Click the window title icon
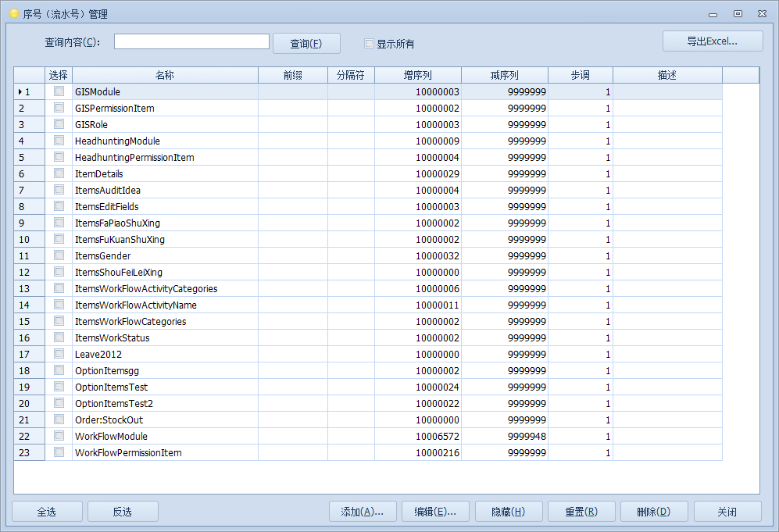The image size is (779, 532). coord(14,13)
